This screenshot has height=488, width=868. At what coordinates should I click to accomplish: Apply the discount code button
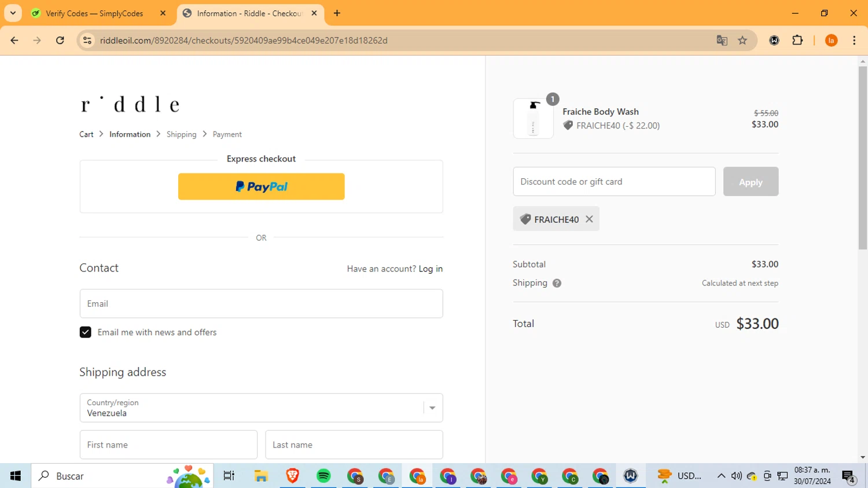point(751,182)
